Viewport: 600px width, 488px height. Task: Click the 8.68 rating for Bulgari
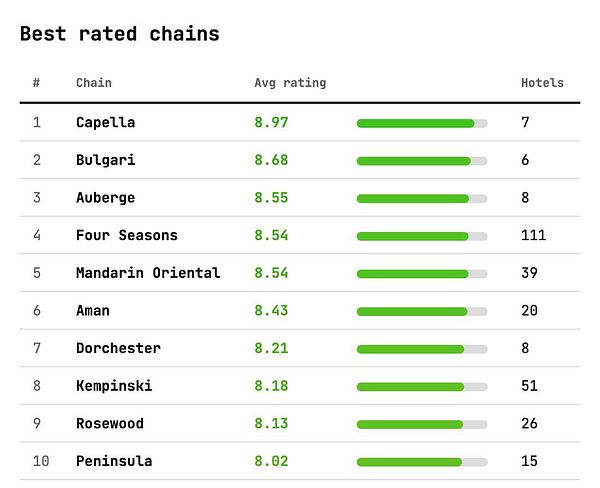pos(271,160)
